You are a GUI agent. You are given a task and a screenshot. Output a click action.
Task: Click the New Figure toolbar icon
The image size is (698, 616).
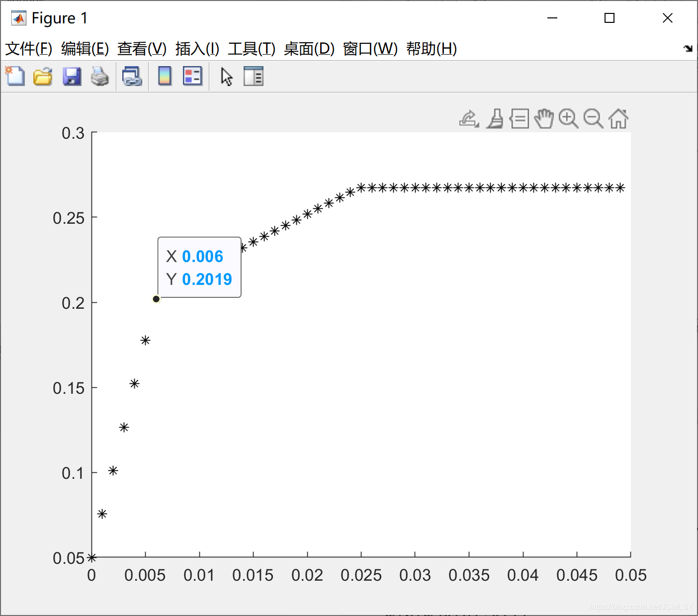click(15, 76)
